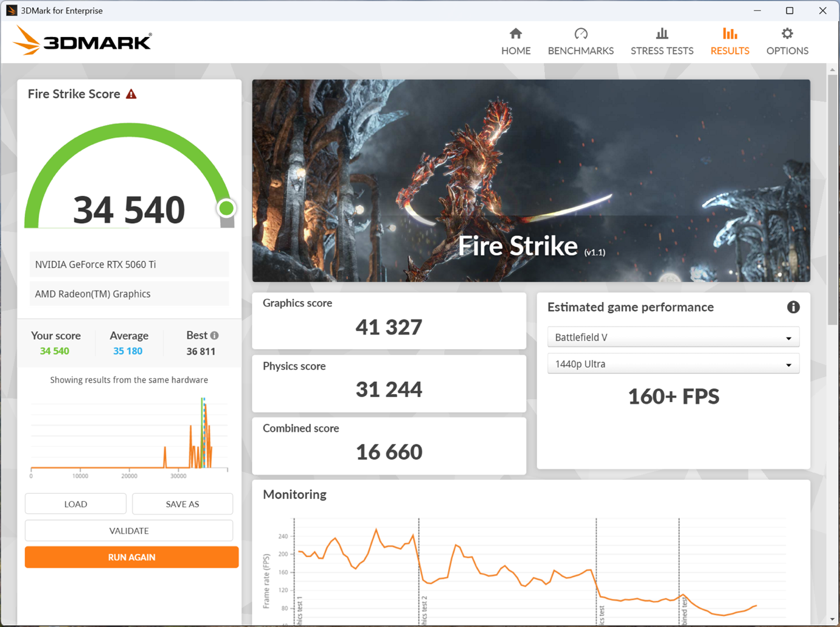Maximize the 3DMark window
The width and height of the screenshot is (840, 627).
[790, 10]
